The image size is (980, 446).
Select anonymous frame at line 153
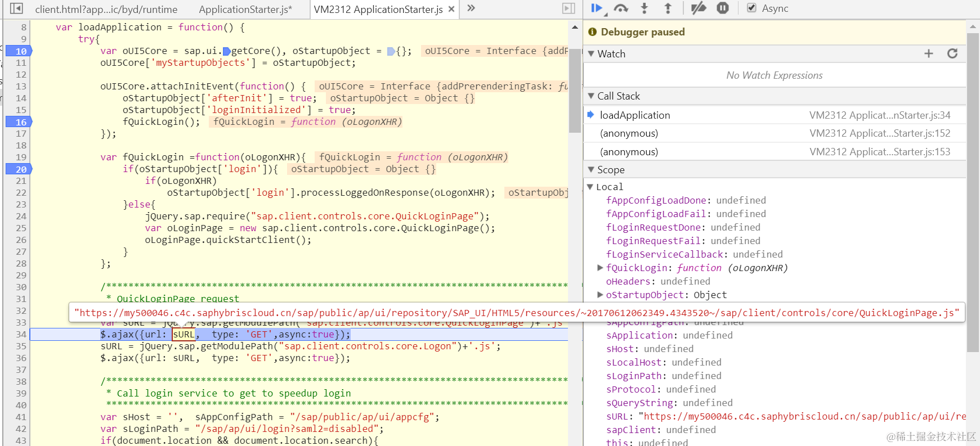[775, 152]
